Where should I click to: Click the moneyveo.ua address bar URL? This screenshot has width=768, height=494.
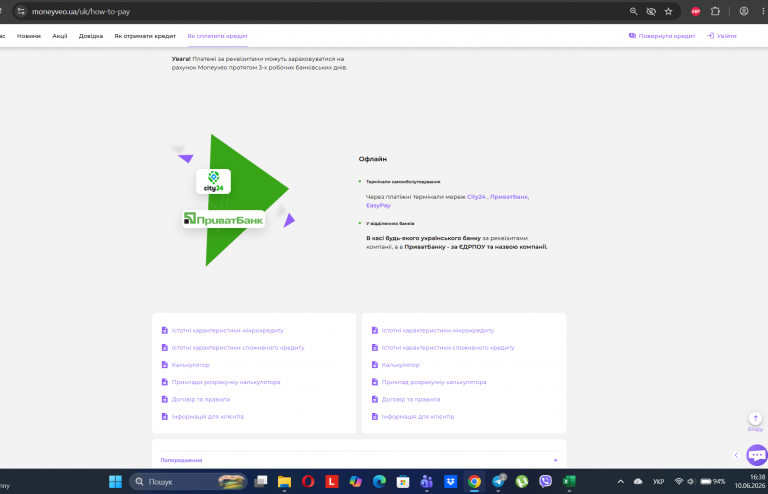[x=81, y=11]
